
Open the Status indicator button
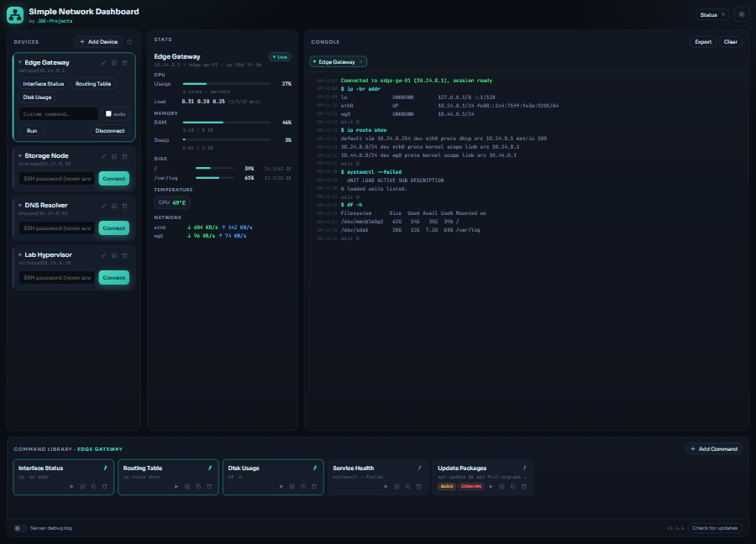pyautogui.click(x=712, y=15)
